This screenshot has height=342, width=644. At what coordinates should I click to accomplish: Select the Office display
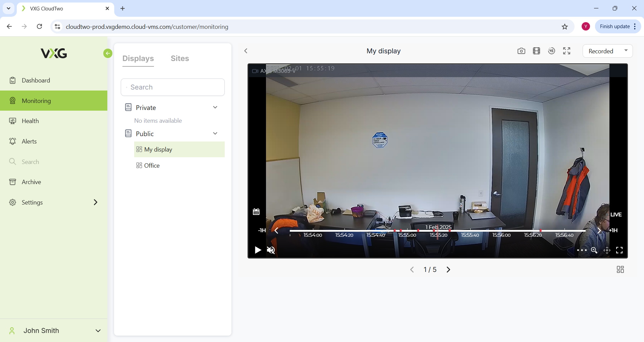(152, 165)
